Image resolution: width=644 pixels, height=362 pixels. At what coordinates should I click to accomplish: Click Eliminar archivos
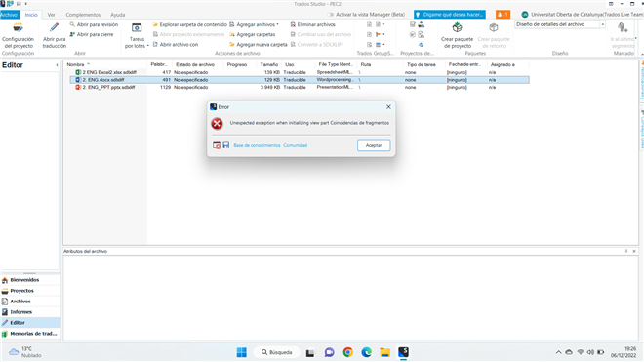pos(313,24)
